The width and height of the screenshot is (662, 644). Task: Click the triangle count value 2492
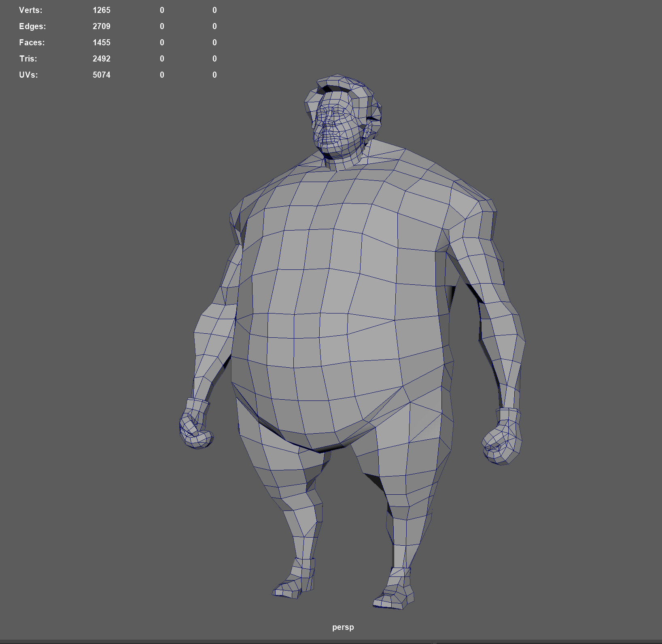pyautogui.click(x=102, y=59)
